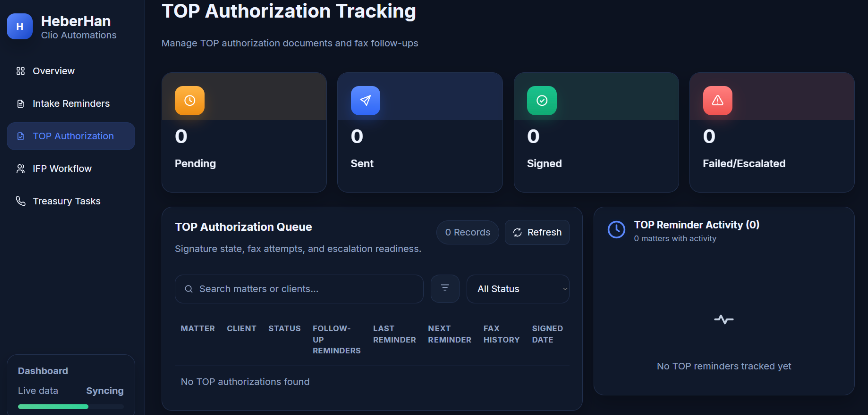Click the "0 matters with activity" text
Viewport: 868px width, 415px height.
click(x=675, y=239)
